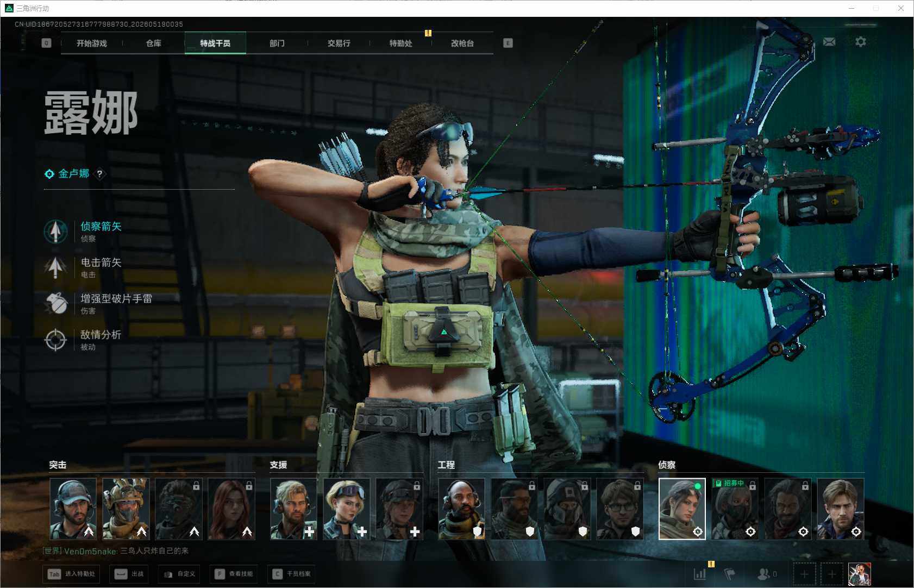Select the unlocked brown-haired recon operator portrait
914x588 pixels.
tap(841, 509)
